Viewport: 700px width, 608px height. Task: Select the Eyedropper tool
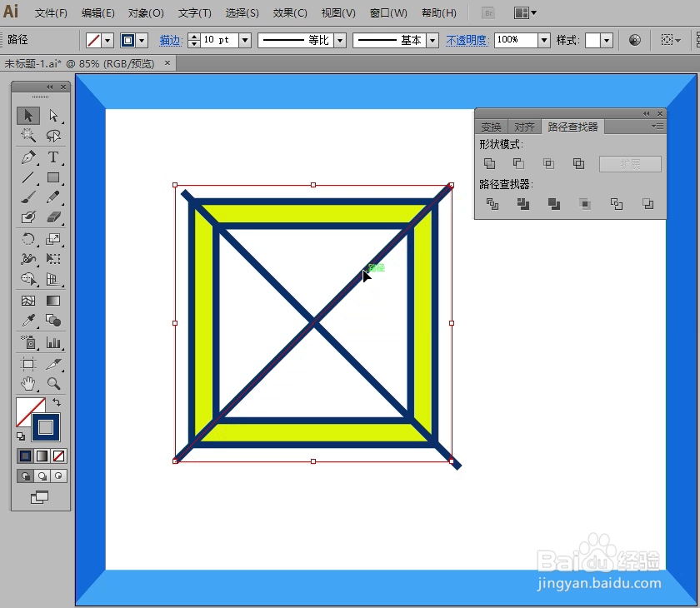coord(28,321)
